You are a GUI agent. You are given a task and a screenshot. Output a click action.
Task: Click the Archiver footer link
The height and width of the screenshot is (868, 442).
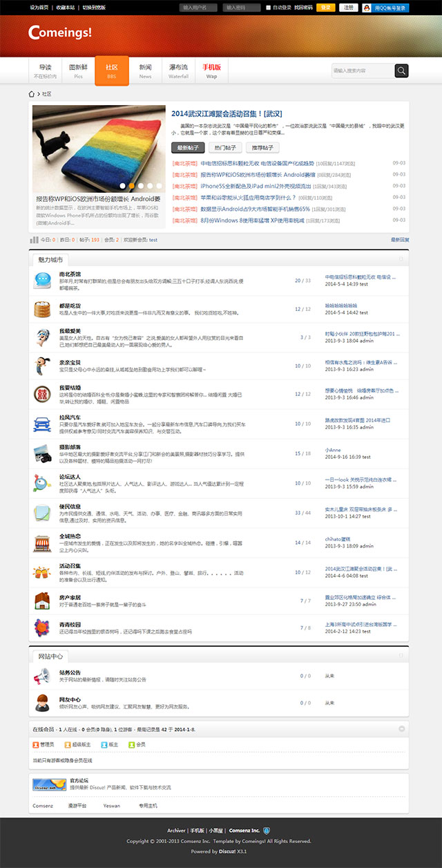[x=176, y=830]
